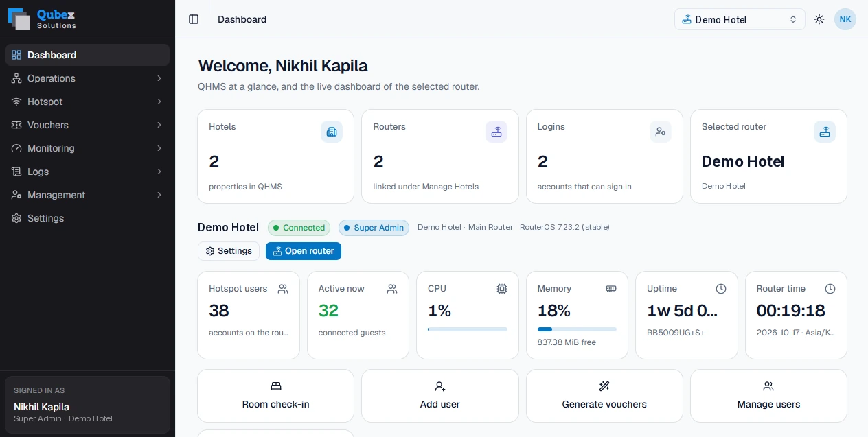Click the Dashboard grid icon in sidebar
Viewport: 868px width, 437px height.
(x=16, y=55)
